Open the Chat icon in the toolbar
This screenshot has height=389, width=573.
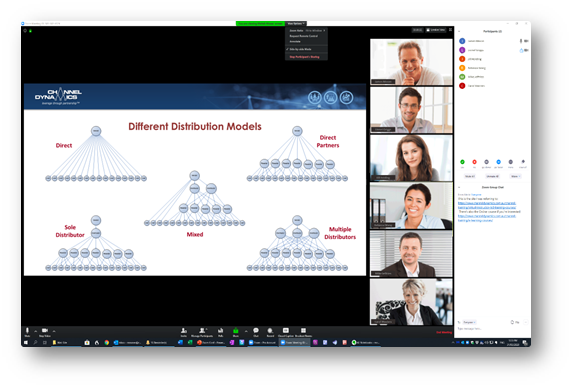pos(256,332)
